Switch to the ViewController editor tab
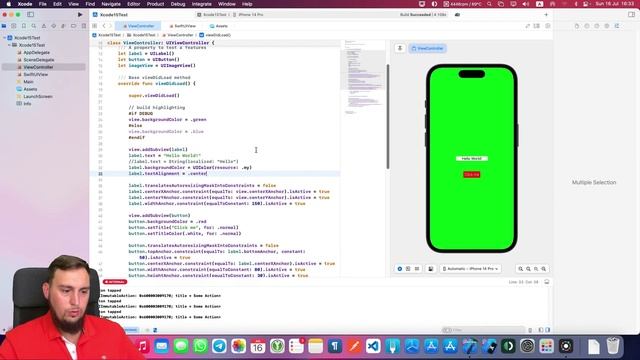 tap(138, 26)
